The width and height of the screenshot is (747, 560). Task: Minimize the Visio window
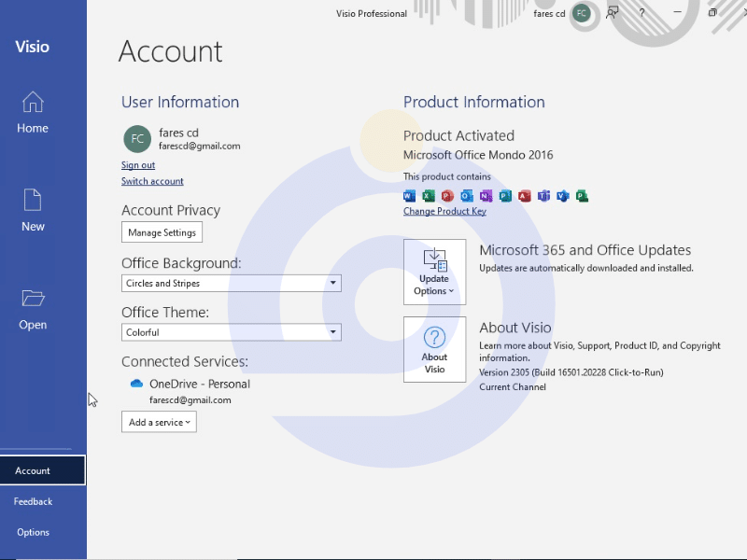[678, 12]
